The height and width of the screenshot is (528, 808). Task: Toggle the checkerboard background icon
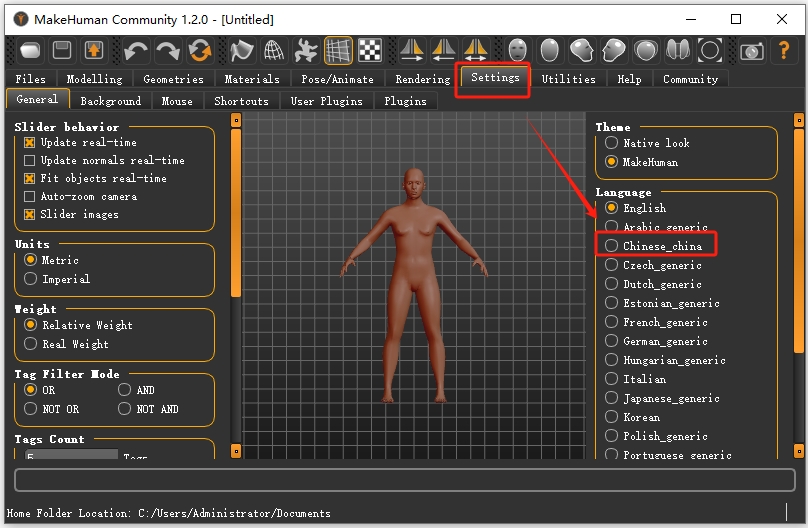click(370, 50)
